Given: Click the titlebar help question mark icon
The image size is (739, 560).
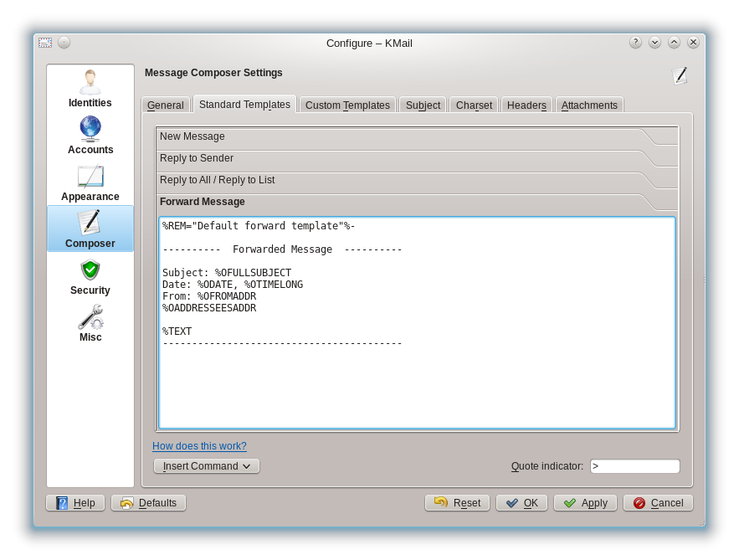Looking at the screenshot, I should click(x=635, y=42).
